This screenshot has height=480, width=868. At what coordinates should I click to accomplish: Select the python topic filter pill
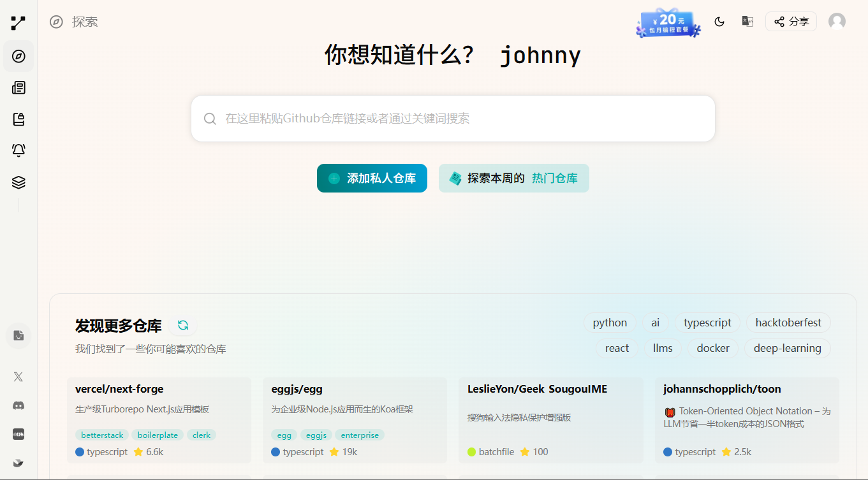coord(610,323)
